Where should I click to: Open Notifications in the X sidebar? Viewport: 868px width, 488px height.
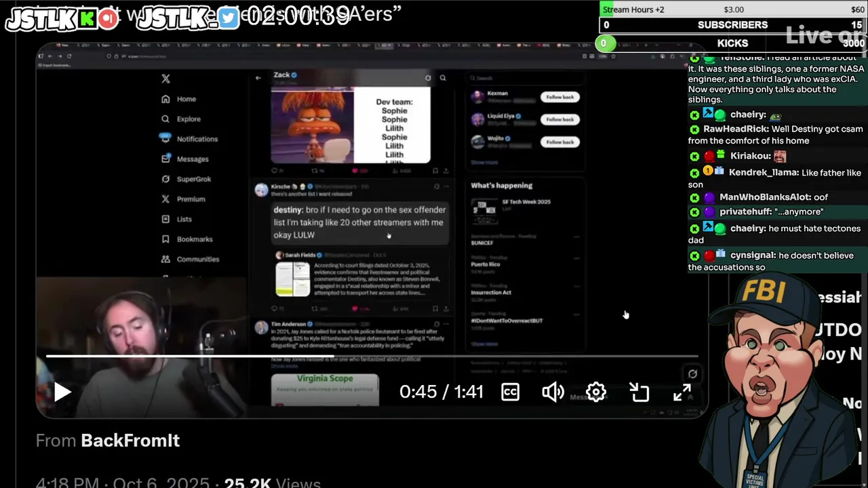[x=189, y=139]
